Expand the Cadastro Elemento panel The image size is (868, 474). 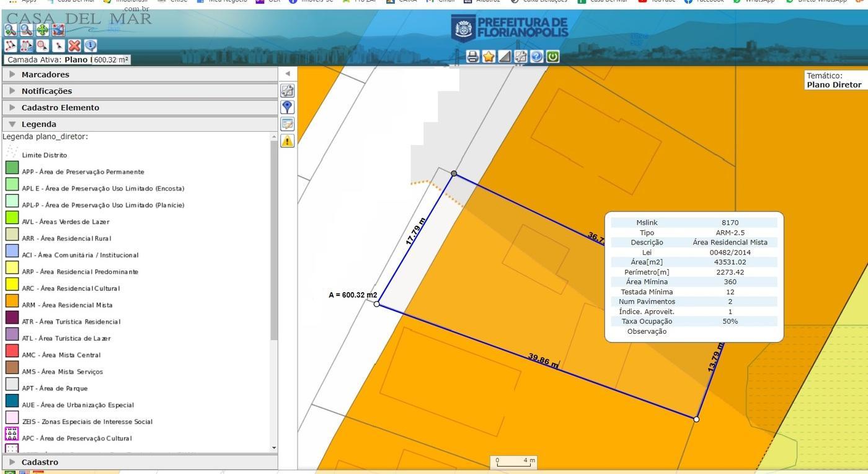click(139, 107)
